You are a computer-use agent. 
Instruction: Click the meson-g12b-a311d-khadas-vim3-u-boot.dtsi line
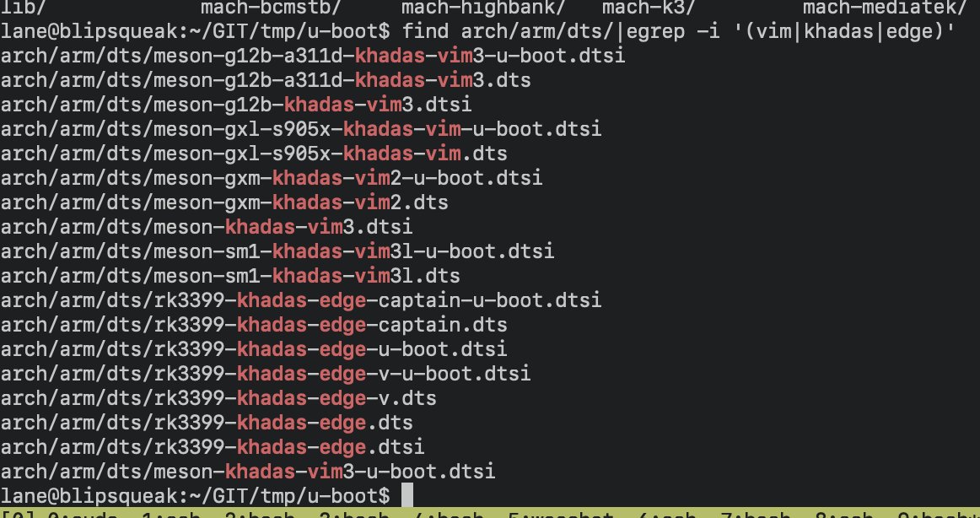pos(313,56)
